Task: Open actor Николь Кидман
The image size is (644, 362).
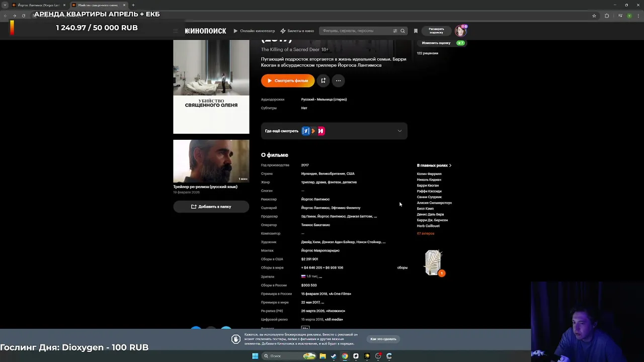Action: click(429, 179)
